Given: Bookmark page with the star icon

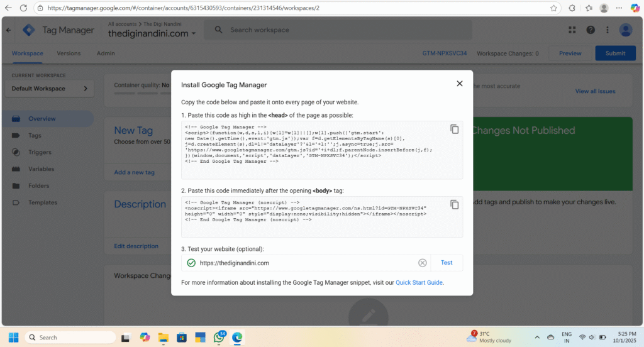Looking at the screenshot, I should click(x=553, y=8).
